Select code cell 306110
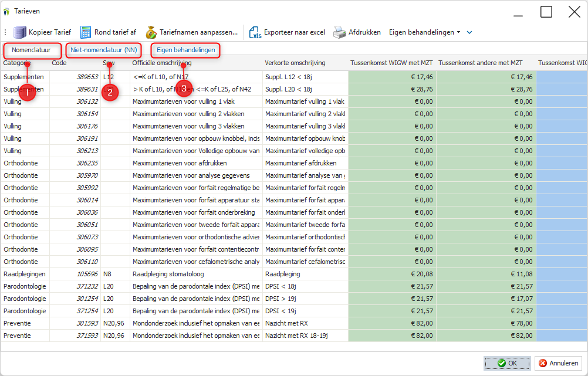 coord(75,262)
